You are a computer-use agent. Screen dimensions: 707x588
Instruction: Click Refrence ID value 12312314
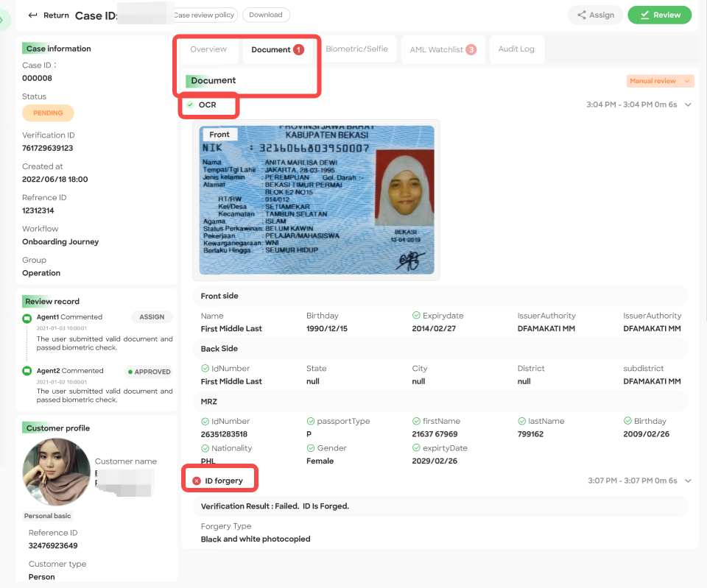pos(38,211)
